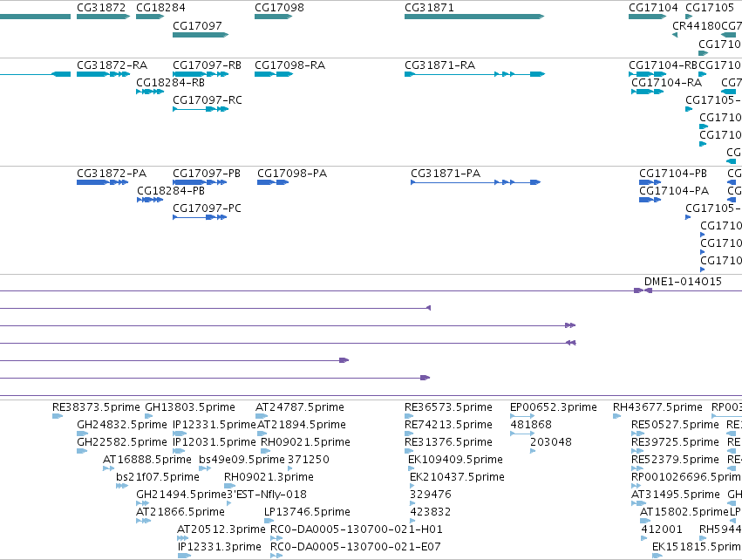742x560 pixels.
Task: Open transcript CG17104-RA
Action: [x=647, y=92]
